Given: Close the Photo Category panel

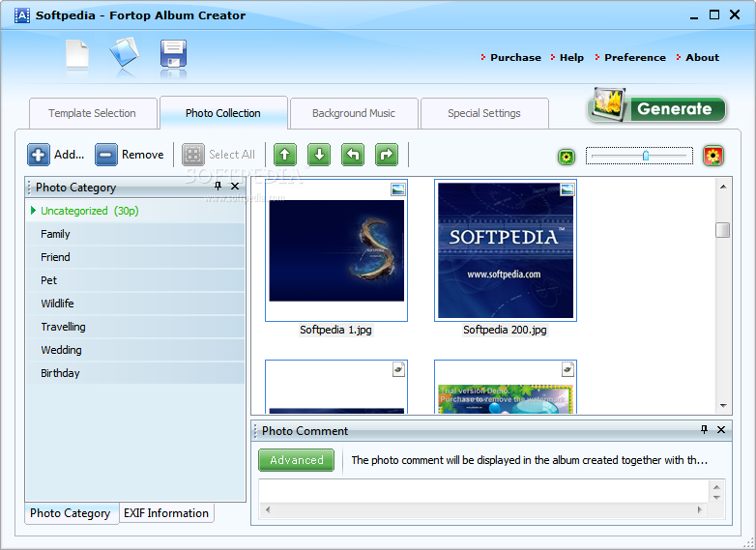Looking at the screenshot, I should pyautogui.click(x=235, y=186).
